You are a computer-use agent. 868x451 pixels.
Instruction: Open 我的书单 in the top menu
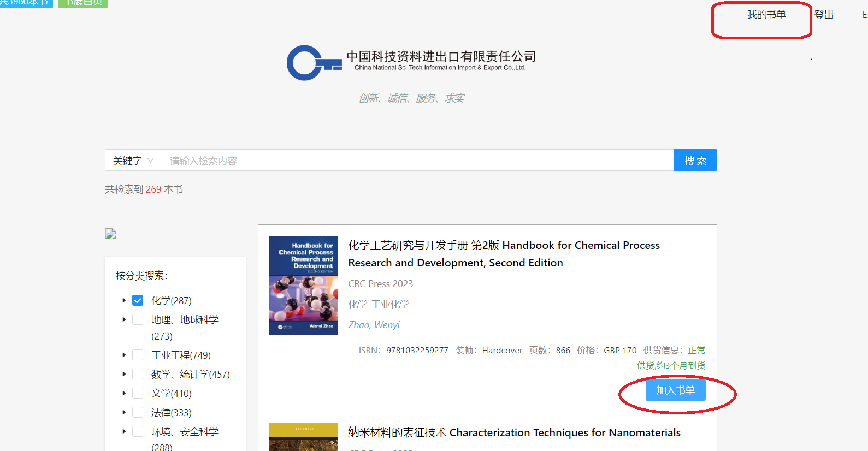pos(766,15)
